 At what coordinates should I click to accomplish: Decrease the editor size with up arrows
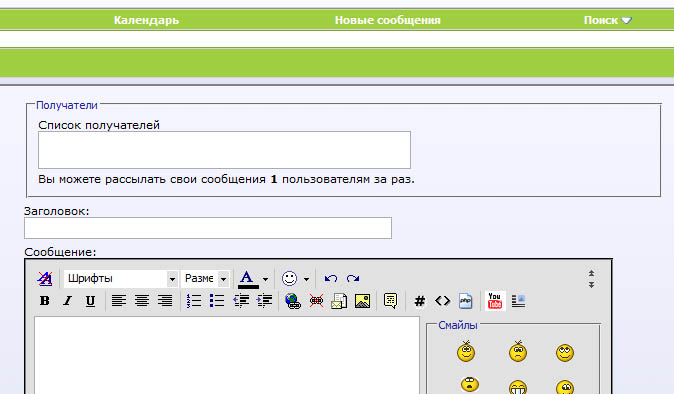tap(591, 273)
